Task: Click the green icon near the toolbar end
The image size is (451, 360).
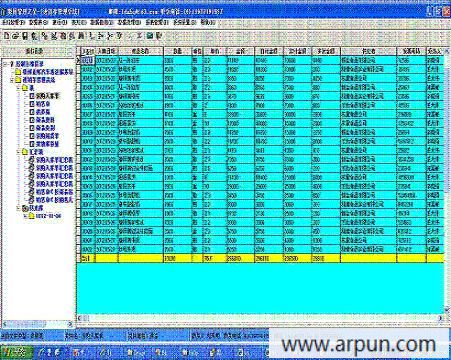Action: [x=150, y=36]
